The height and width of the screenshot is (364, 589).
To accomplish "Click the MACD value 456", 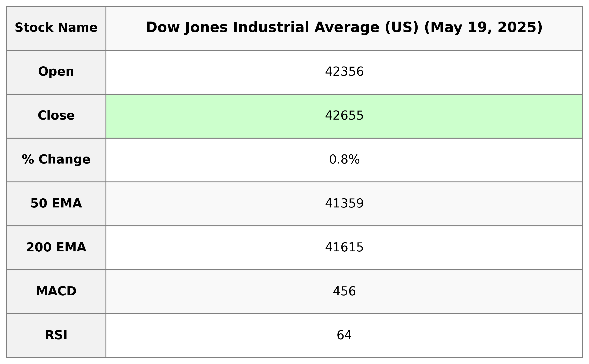I will click(x=344, y=291).
